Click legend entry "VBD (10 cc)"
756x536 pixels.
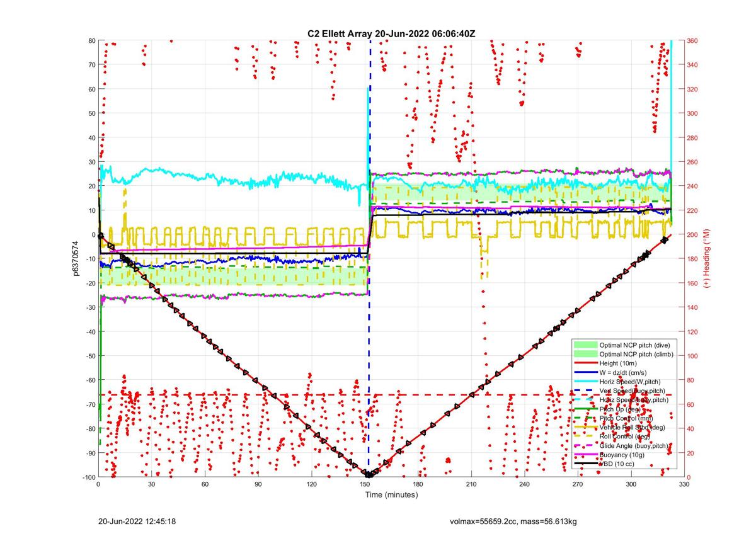click(616, 464)
